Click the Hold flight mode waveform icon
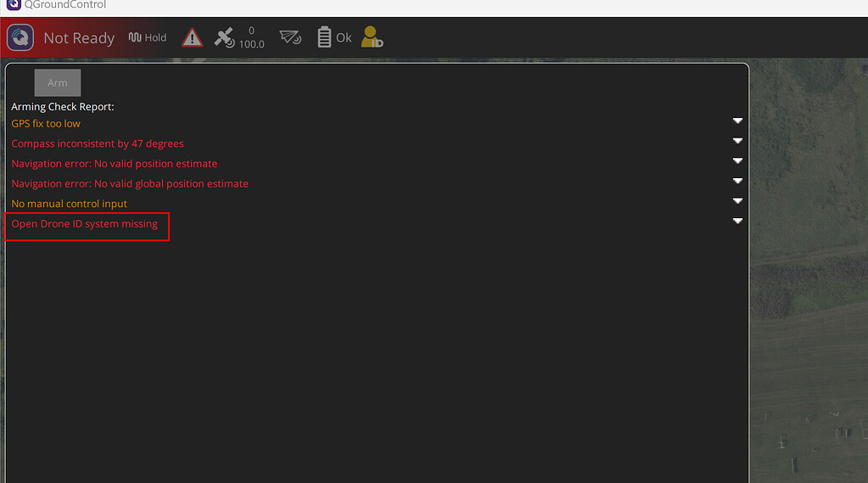The image size is (868, 483). 135,37
